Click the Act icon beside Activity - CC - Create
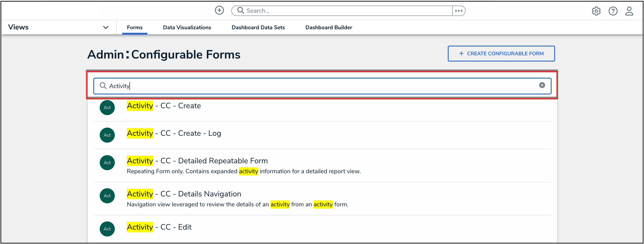The image size is (644, 244). pos(107,108)
